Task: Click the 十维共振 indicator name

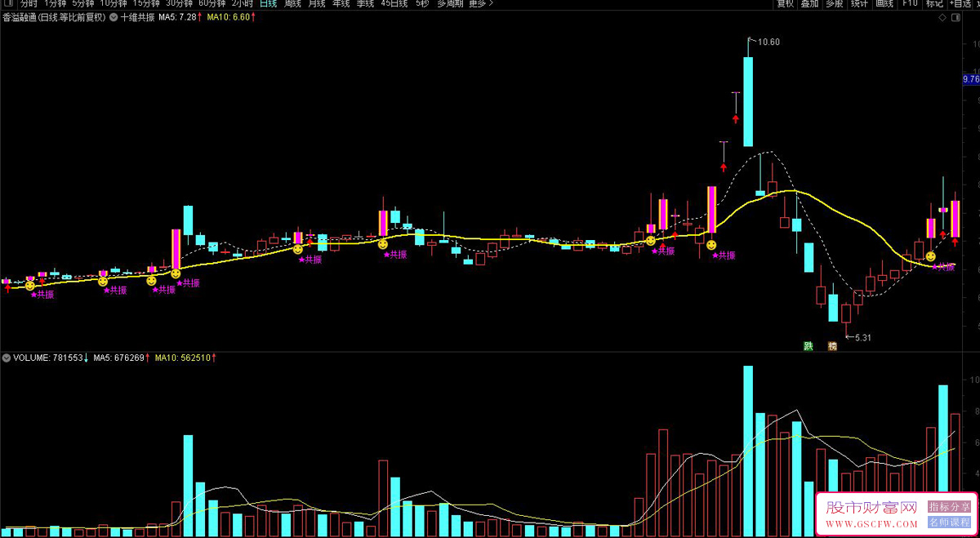Action: pos(137,16)
